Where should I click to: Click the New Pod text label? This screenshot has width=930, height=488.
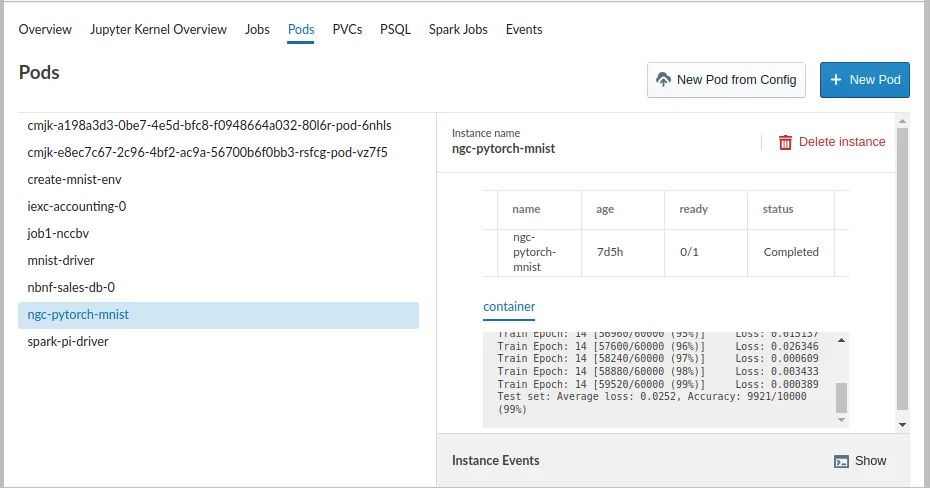pos(875,79)
